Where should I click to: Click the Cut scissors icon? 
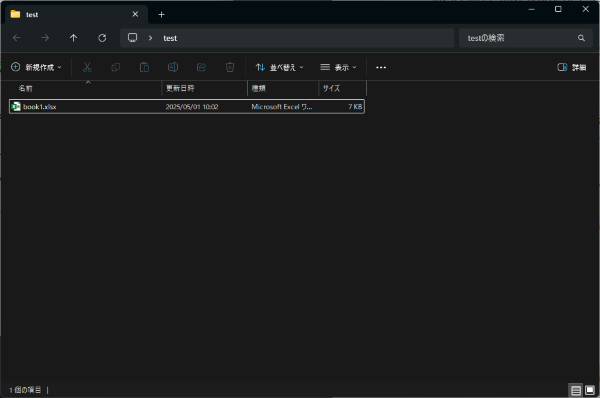click(x=87, y=67)
